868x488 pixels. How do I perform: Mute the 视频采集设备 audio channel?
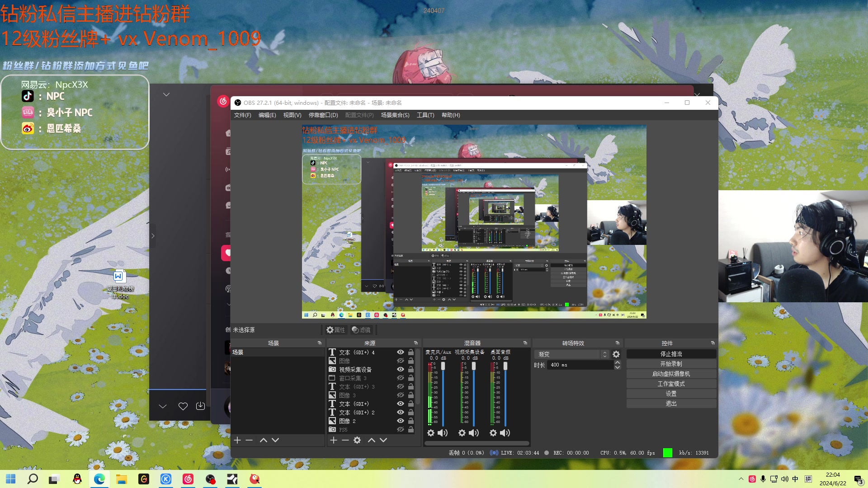(x=474, y=433)
